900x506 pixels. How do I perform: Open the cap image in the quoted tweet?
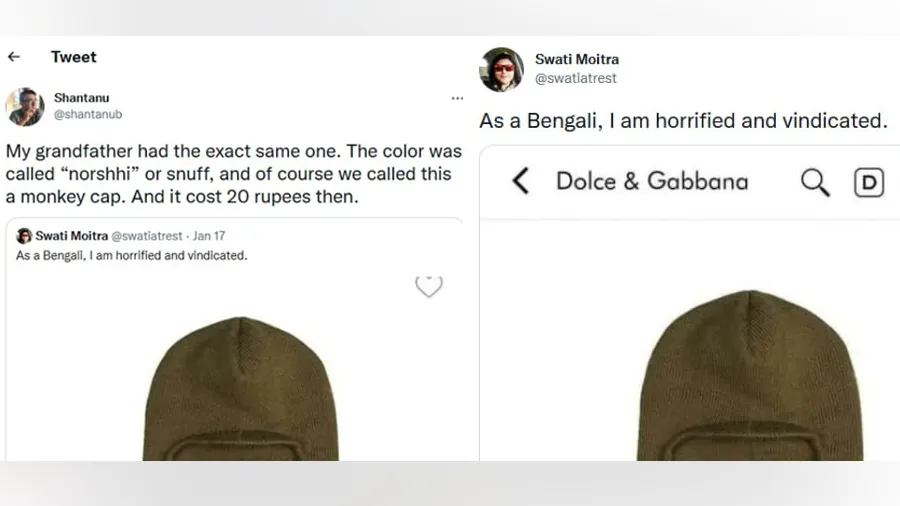tap(240, 390)
